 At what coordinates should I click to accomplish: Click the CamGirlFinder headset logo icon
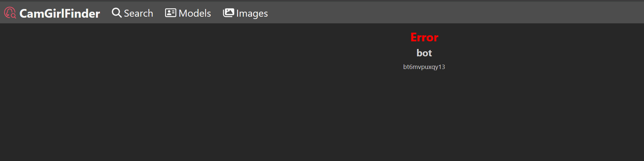pos(10,13)
